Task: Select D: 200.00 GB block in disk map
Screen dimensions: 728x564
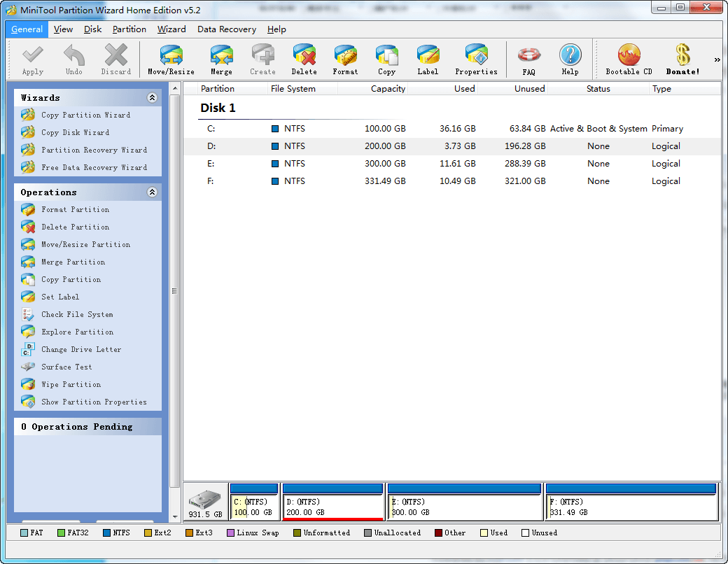Action: (333, 502)
